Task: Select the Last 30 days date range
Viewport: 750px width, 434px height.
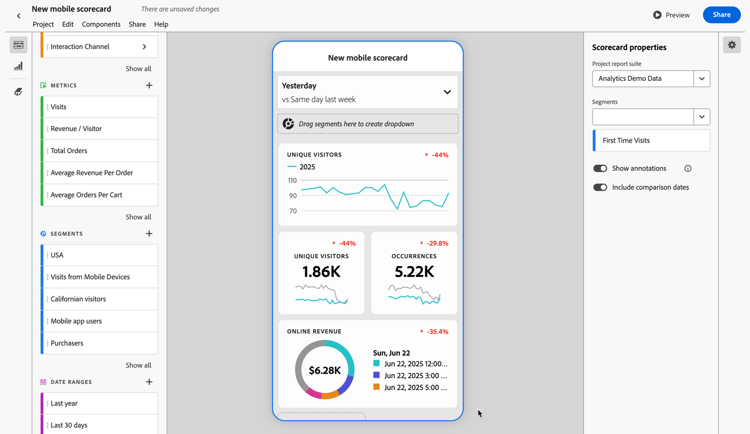Action: 99,425
